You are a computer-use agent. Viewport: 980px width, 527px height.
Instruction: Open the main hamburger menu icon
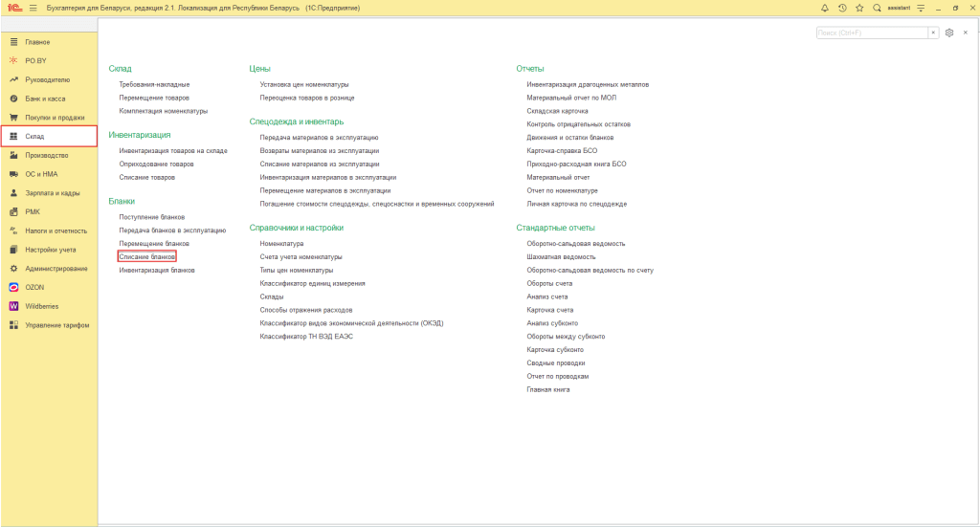[33, 8]
